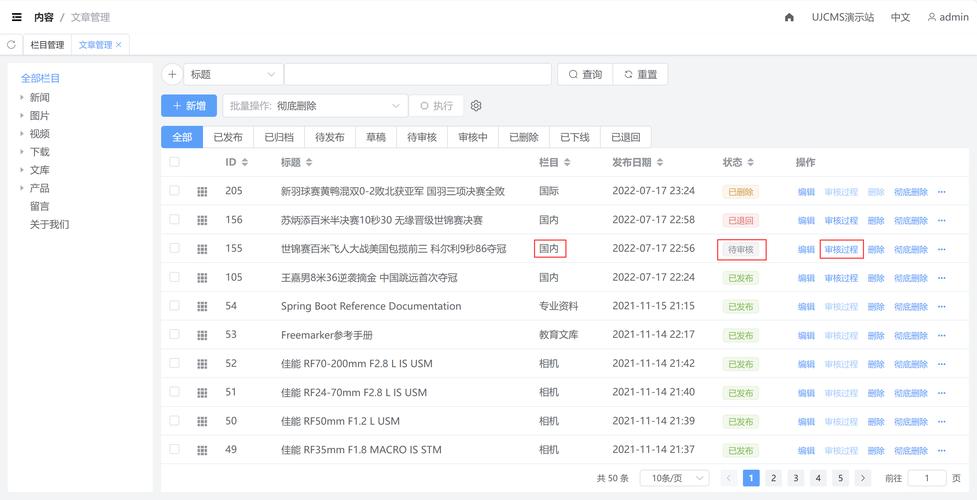Open the column settings gear icon
This screenshot has height=500, width=977.
(x=476, y=106)
